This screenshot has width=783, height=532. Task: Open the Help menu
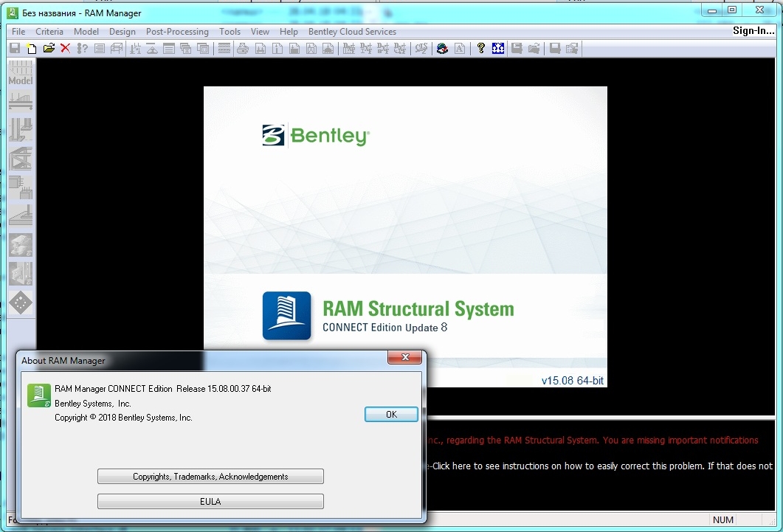[x=289, y=32]
